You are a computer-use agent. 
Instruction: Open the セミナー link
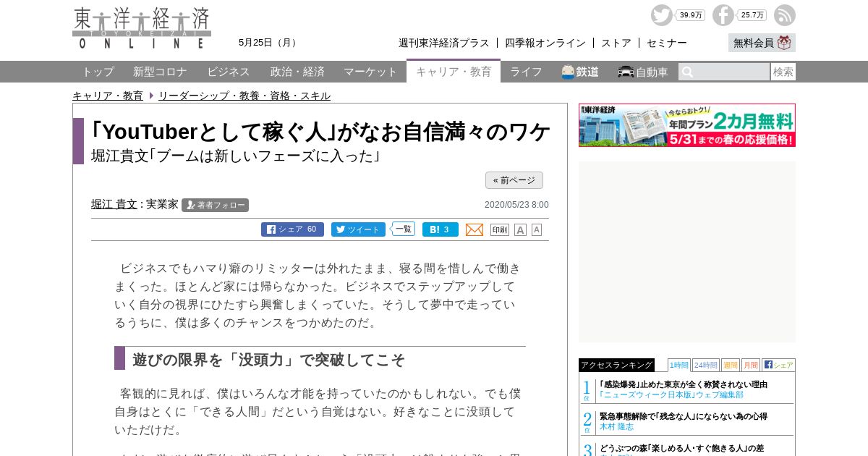[667, 43]
